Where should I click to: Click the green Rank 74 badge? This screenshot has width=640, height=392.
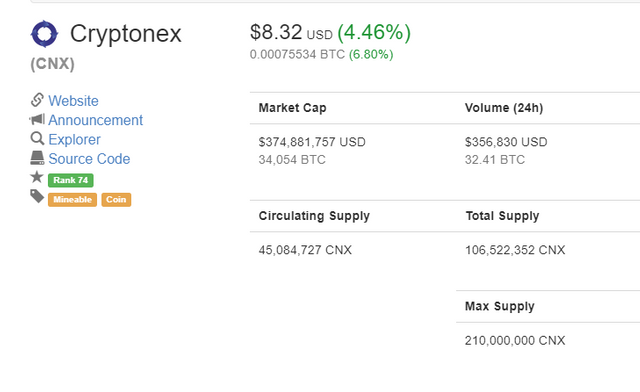[71, 180]
